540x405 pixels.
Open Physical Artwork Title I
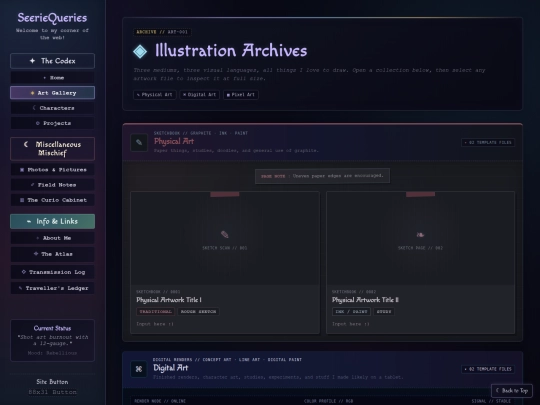(169, 300)
